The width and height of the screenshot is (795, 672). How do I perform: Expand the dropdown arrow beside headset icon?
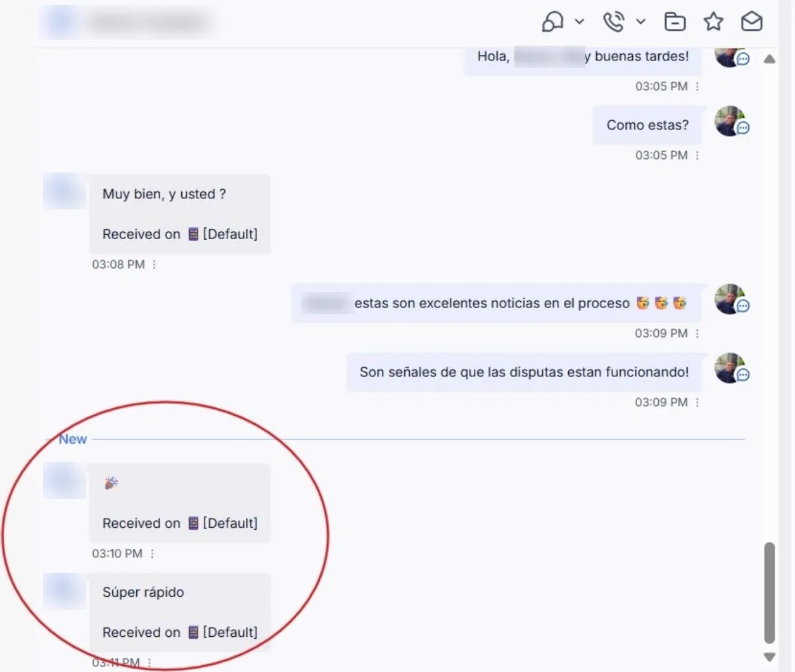pyautogui.click(x=579, y=22)
